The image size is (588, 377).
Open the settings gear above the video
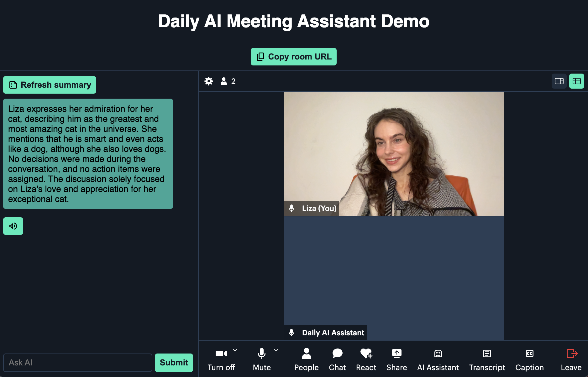tap(209, 81)
